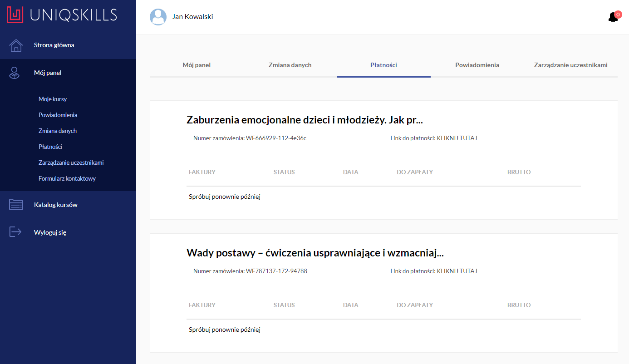The height and width of the screenshot is (364, 629).
Task: Switch to the Mój panel tab
Action: pos(197,65)
